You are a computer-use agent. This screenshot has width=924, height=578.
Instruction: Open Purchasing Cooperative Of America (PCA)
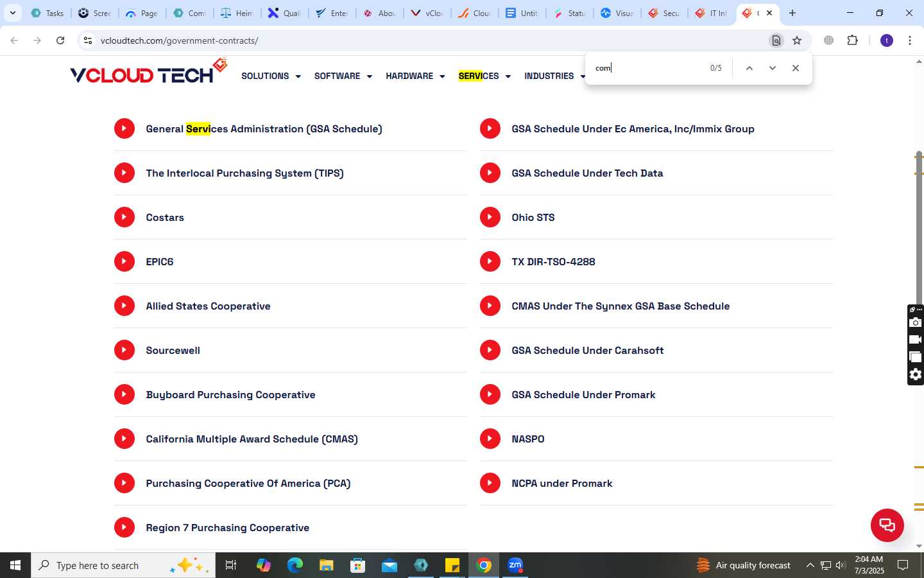[x=248, y=483]
